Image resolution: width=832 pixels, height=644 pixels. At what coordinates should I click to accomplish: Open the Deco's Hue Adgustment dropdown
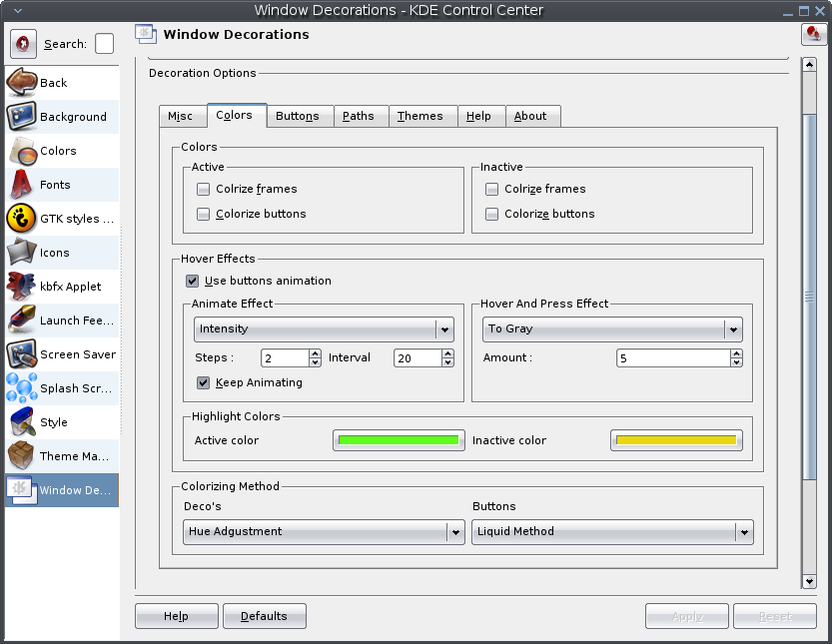[x=324, y=531]
